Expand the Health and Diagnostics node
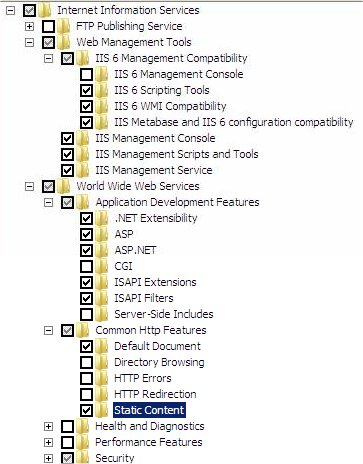Screen dimensions: 363x464 [49, 426]
